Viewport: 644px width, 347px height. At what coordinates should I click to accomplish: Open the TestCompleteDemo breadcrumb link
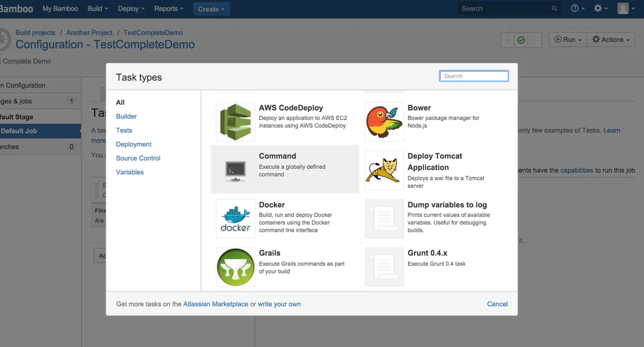coord(153,33)
